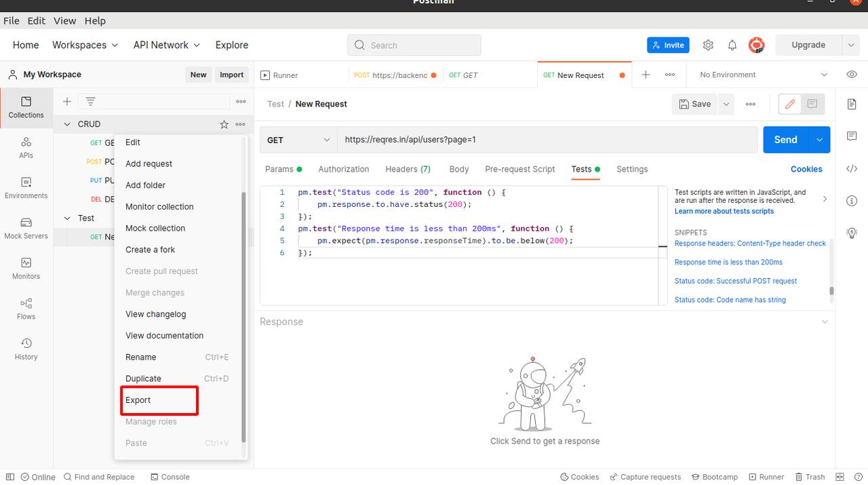Image resolution: width=868 pixels, height=485 pixels.
Task: Choose Export from context menu
Action: coord(180,400)
